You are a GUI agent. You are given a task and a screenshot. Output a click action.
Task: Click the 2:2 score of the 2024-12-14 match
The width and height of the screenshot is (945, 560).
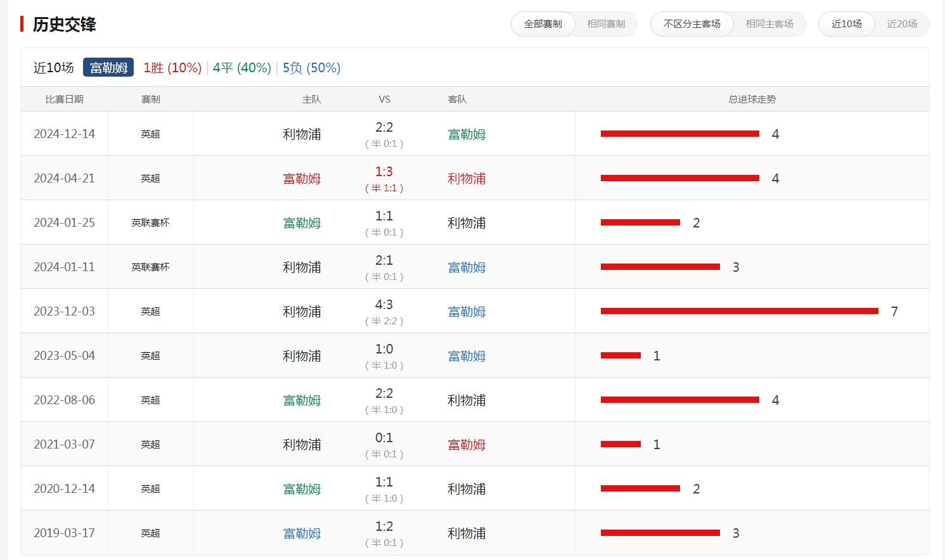coord(384,127)
